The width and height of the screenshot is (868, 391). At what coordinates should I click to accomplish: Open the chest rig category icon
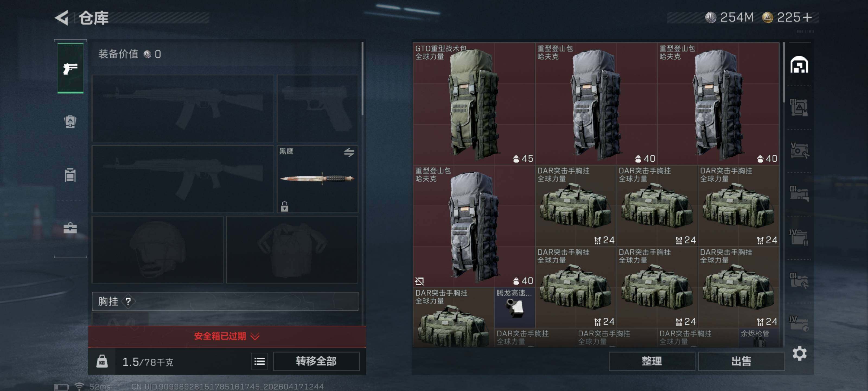coord(70,175)
